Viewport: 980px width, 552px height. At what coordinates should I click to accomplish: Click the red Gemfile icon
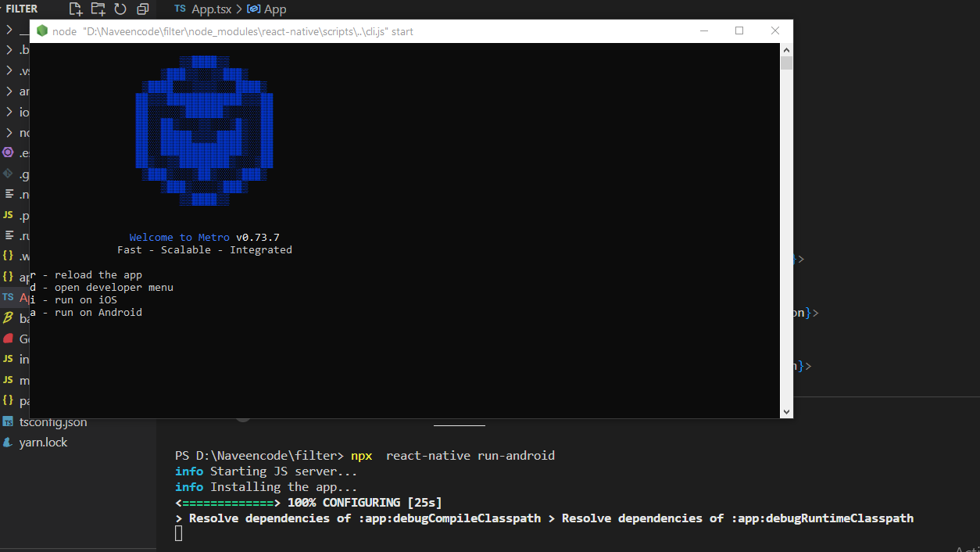click(9, 339)
